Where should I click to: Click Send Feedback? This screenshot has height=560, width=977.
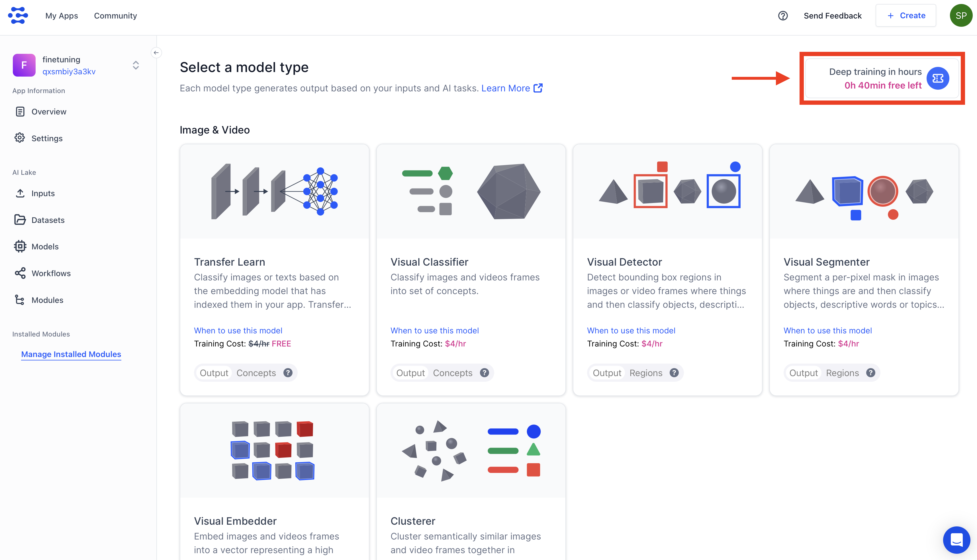pos(832,16)
